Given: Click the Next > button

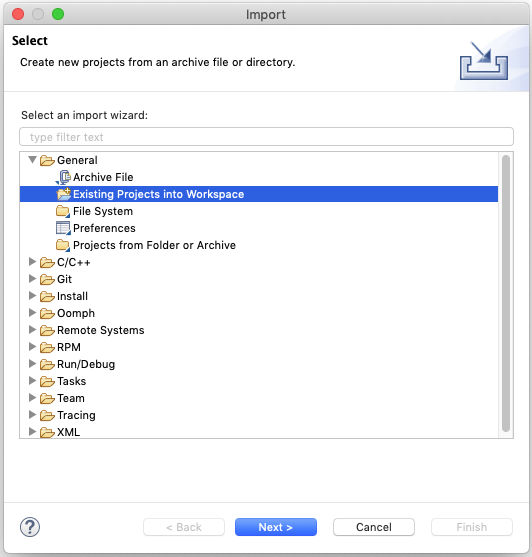Looking at the screenshot, I should coord(276,527).
